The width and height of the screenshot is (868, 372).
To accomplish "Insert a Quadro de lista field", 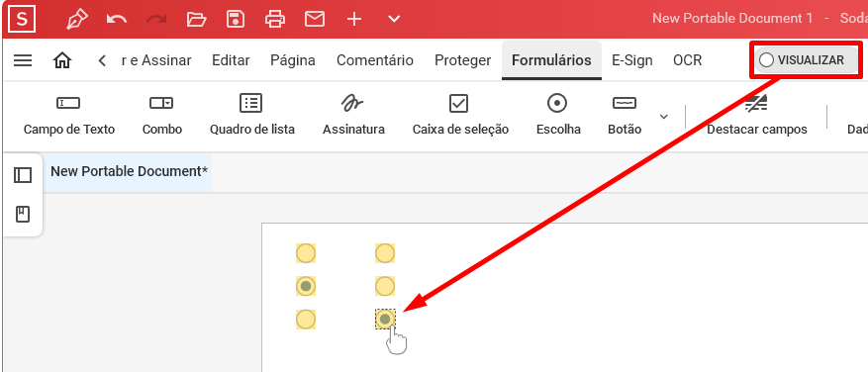I will (x=251, y=115).
